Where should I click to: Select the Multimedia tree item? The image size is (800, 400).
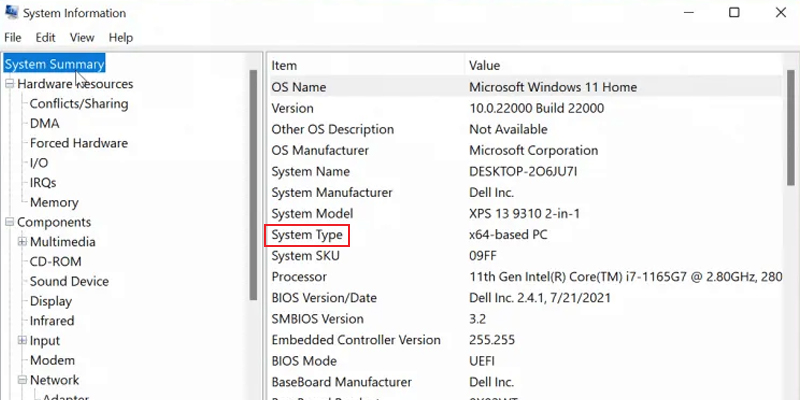[x=63, y=242]
